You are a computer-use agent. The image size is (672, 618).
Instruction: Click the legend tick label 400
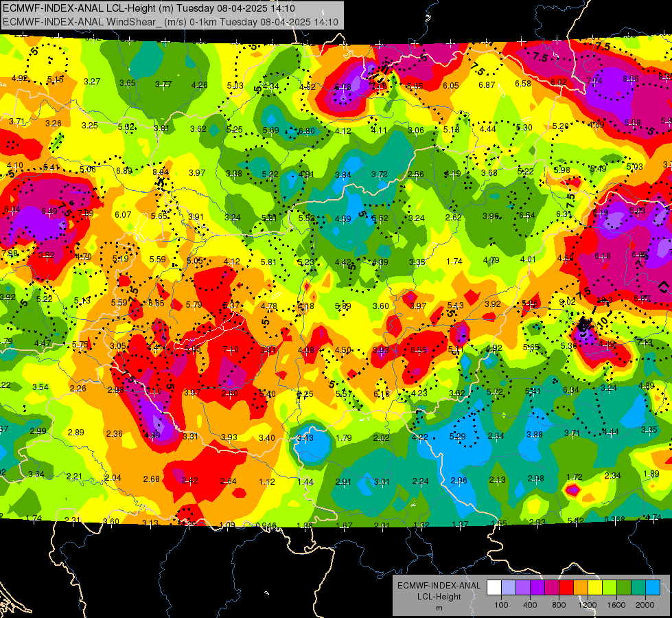tap(530, 605)
